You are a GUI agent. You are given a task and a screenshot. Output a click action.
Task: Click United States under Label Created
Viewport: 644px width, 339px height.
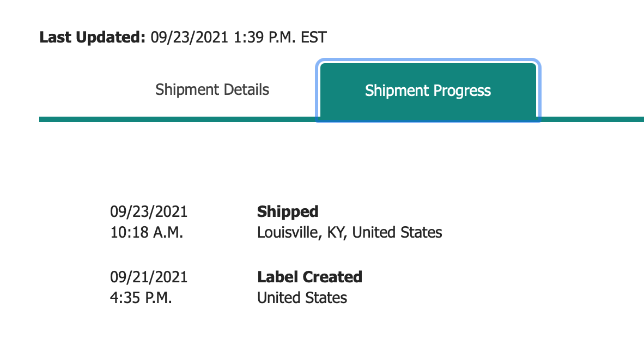(x=302, y=298)
